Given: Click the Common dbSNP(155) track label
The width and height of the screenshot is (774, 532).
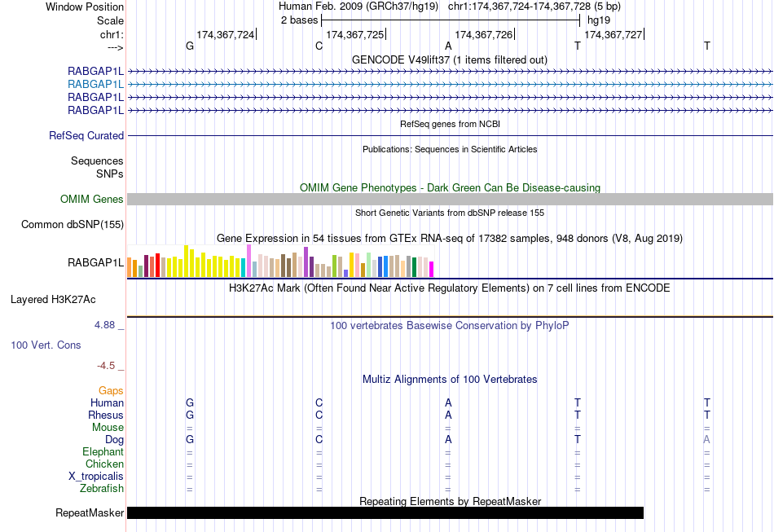Looking at the screenshot, I should tap(73, 225).
